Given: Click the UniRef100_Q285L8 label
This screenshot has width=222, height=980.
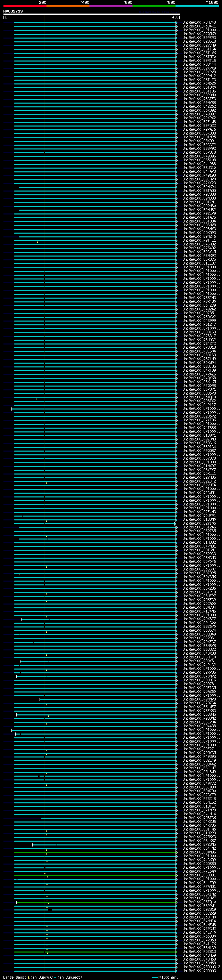Looking at the screenshot, I should point(199,41).
